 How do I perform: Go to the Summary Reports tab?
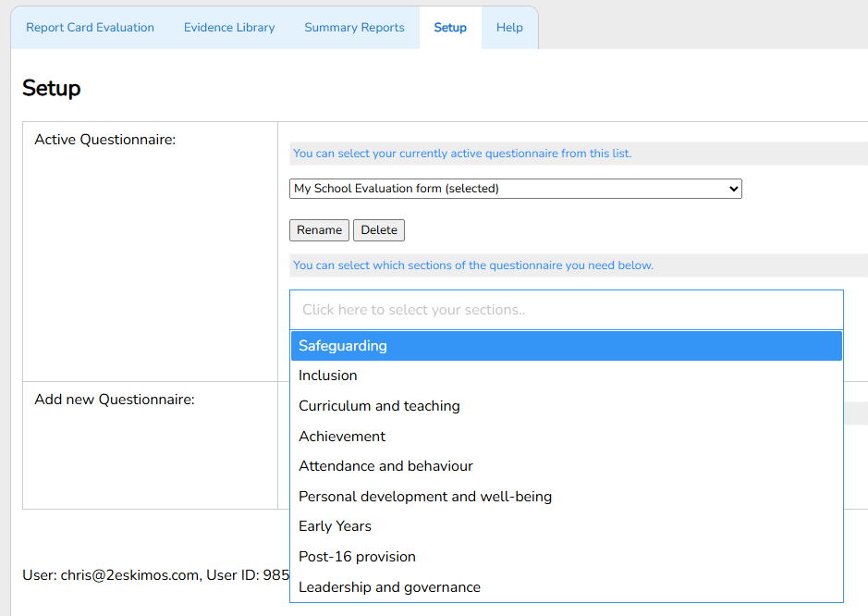point(354,28)
